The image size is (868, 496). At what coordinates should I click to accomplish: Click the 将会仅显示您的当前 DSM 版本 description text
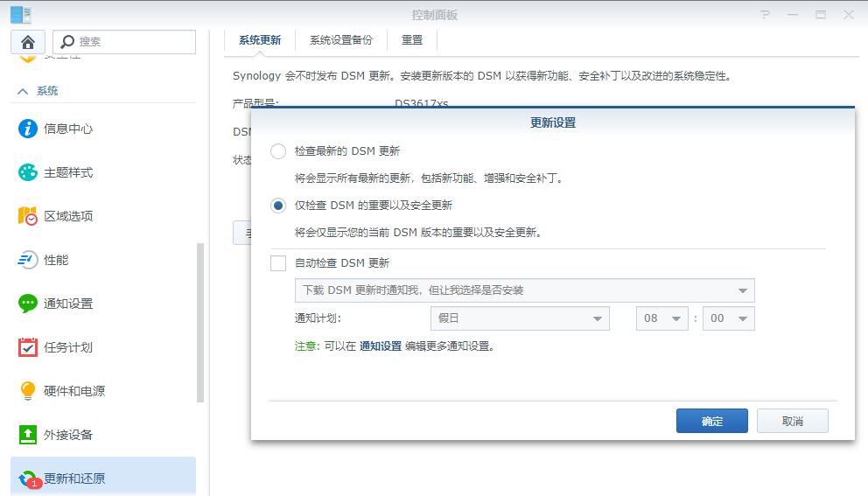[418, 233]
